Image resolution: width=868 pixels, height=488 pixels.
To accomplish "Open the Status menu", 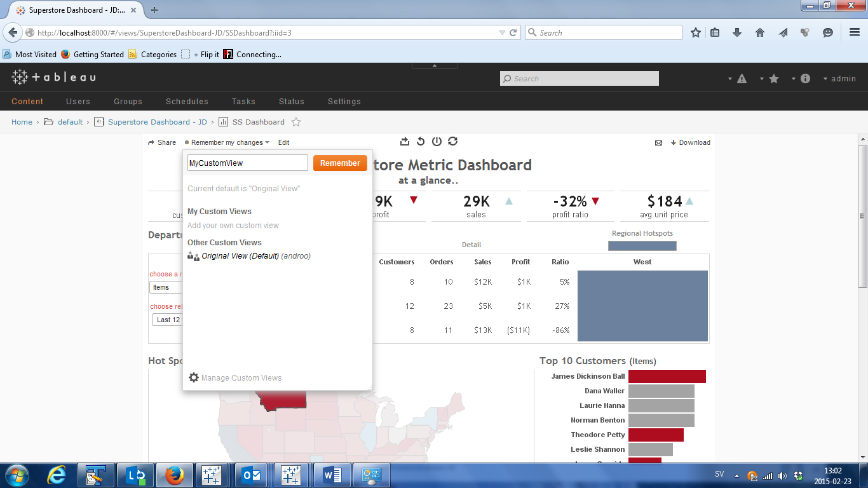I will [292, 101].
